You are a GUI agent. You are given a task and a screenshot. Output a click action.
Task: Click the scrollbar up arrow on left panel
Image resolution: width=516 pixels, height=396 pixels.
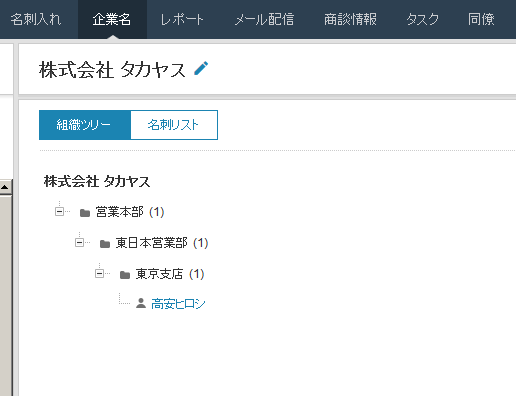click(5, 187)
